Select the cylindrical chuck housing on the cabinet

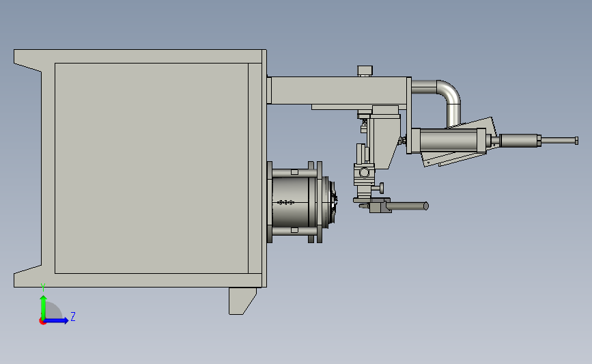click(295, 202)
